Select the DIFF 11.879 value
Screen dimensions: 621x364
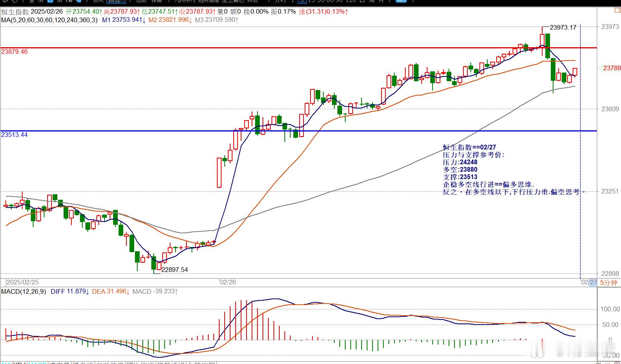tap(70, 291)
